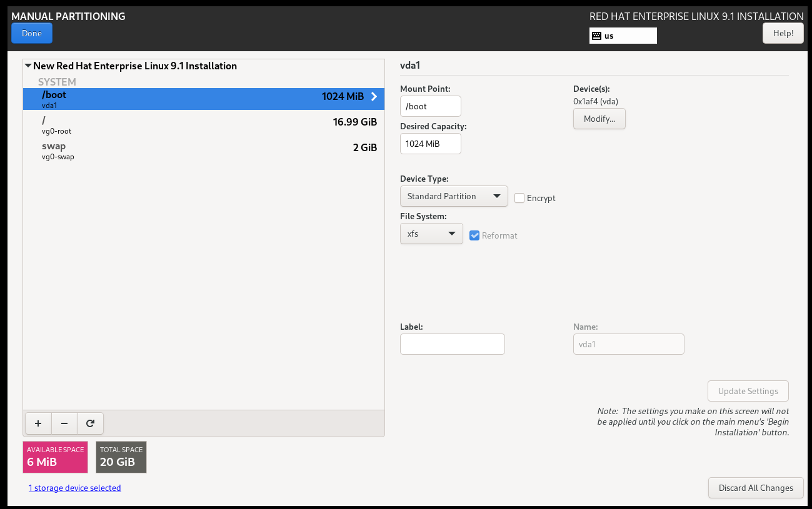Screen dimensions: 812x509
Task: Collapse the New Red Hat Enterprise Linux 9.1 Installation tree
Action: (x=28, y=66)
